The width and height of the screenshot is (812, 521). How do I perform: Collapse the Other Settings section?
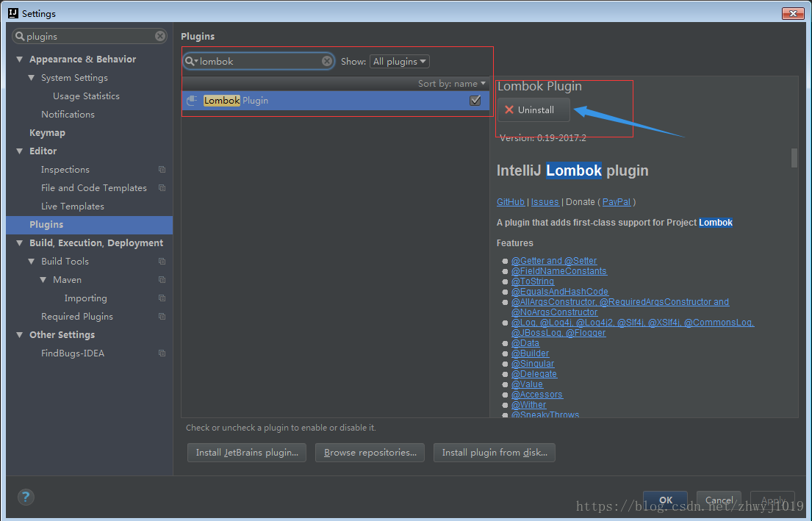point(20,334)
